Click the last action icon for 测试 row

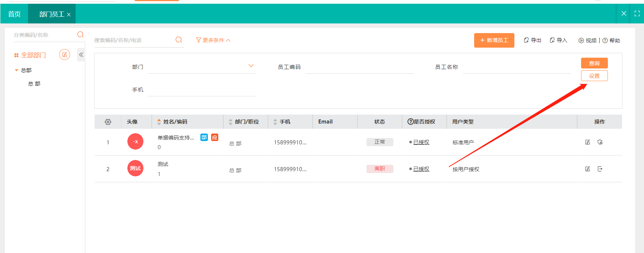(600, 169)
